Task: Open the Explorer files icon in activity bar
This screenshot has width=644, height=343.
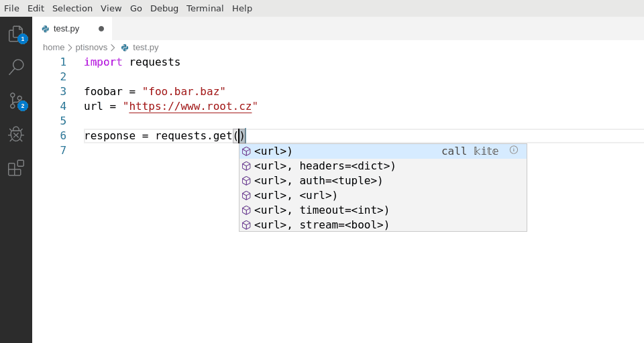Action: [x=16, y=33]
